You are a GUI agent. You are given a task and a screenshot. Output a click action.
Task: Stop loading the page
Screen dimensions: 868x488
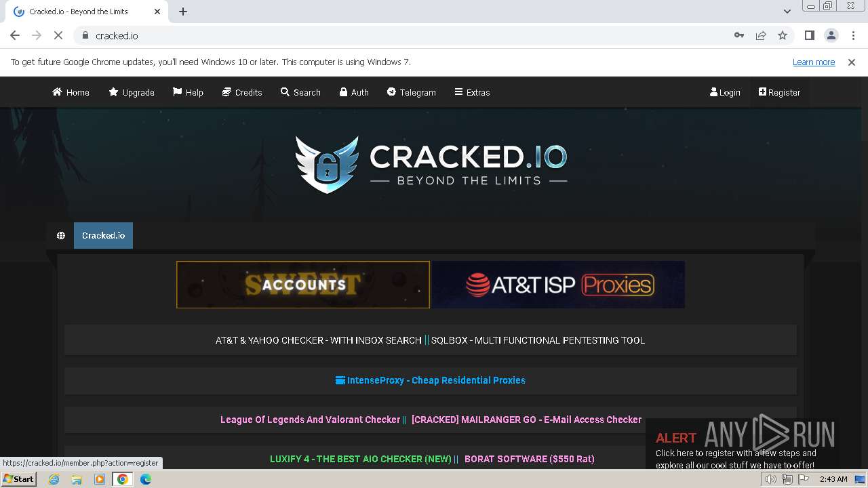[x=58, y=35]
